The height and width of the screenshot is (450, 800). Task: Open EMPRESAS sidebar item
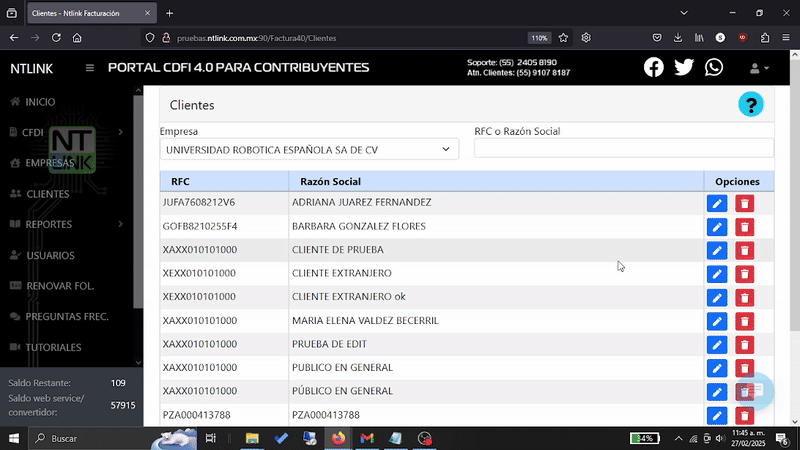(x=42, y=163)
